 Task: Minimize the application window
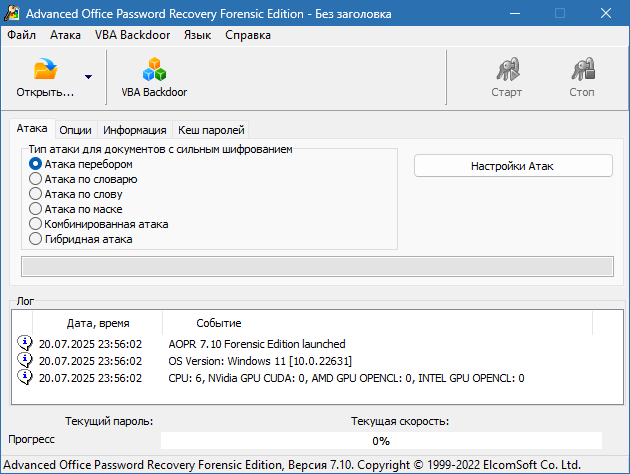click(x=515, y=13)
